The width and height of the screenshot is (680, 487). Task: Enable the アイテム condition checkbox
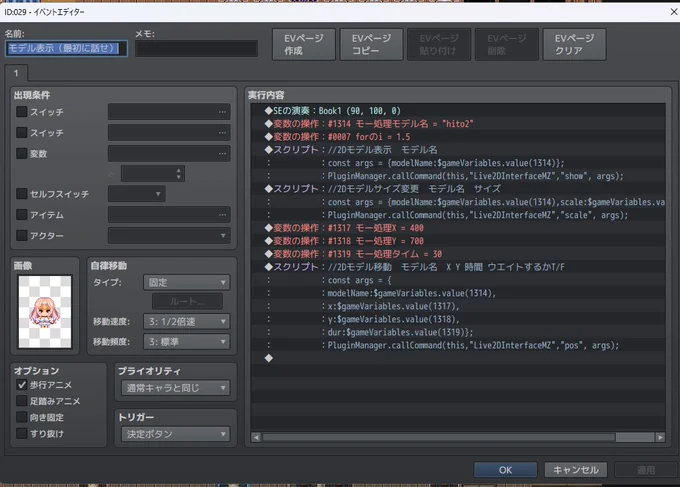pos(21,214)
